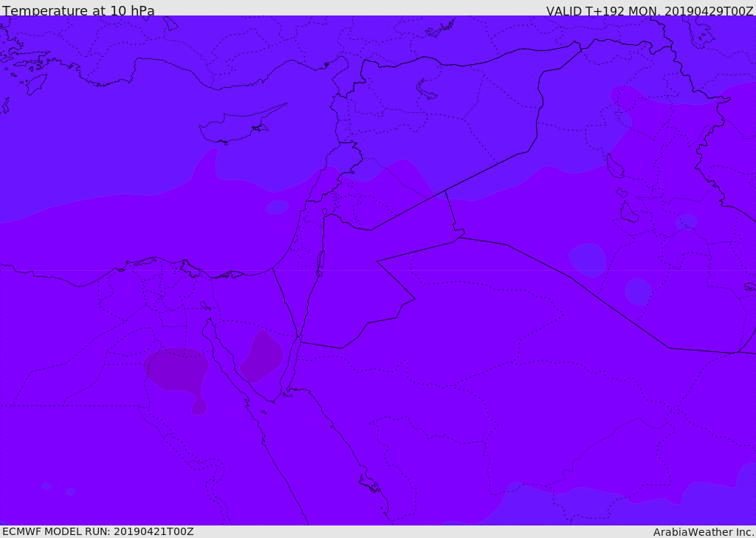
Task: Click the 'Temperature at 10 hPa' title text
Action: pyautogui.click(x=78, y=10)
